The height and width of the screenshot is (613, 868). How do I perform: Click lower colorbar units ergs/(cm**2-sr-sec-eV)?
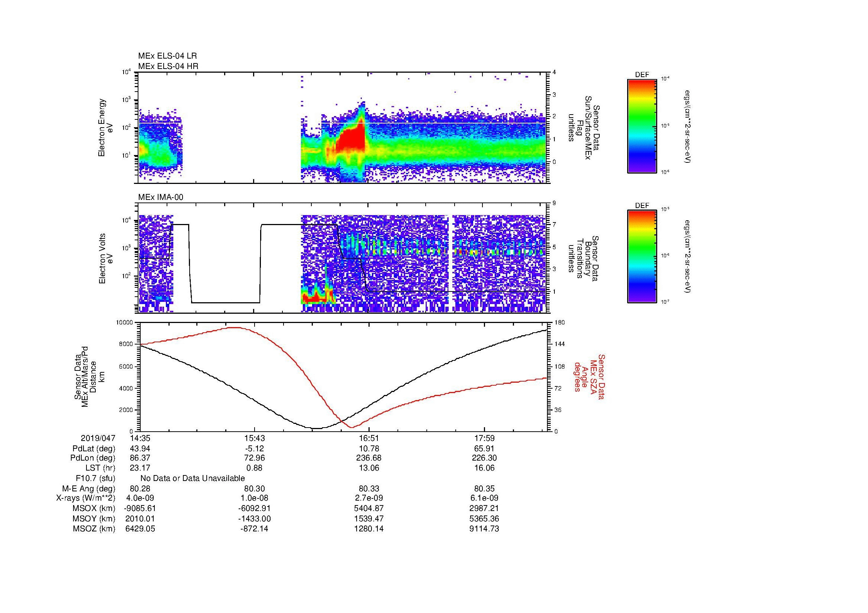coord(687,257)
